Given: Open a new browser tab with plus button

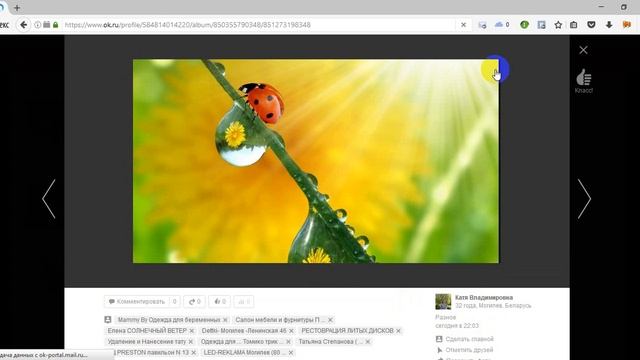Looking at the screenshot, I should click(17, 7).
